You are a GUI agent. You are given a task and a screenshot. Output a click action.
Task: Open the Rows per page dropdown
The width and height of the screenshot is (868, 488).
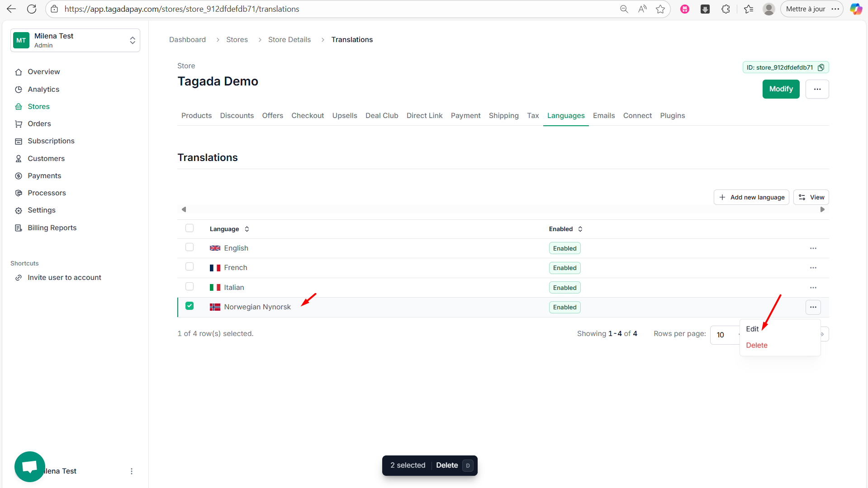(x=725, y=335)
